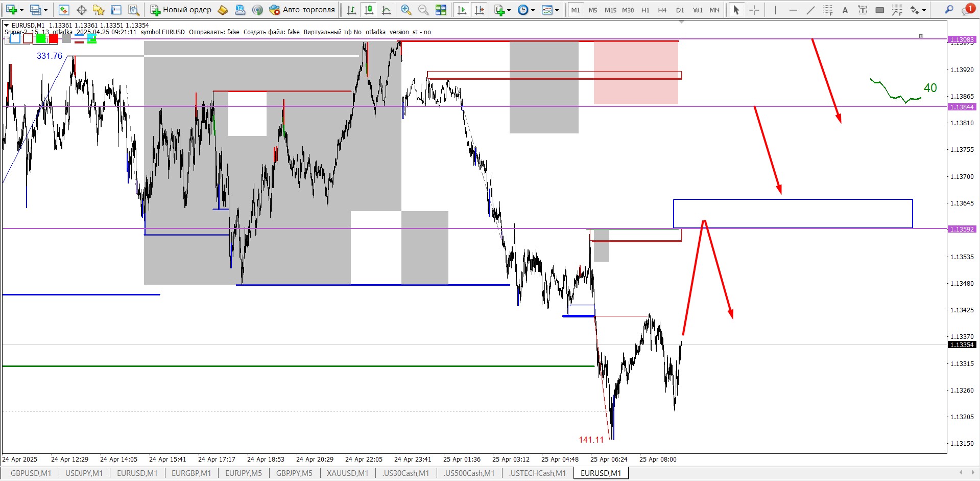Viewport: 980px width, 481px height.
Task: Click the solid red square on chart
Action: 54,38
